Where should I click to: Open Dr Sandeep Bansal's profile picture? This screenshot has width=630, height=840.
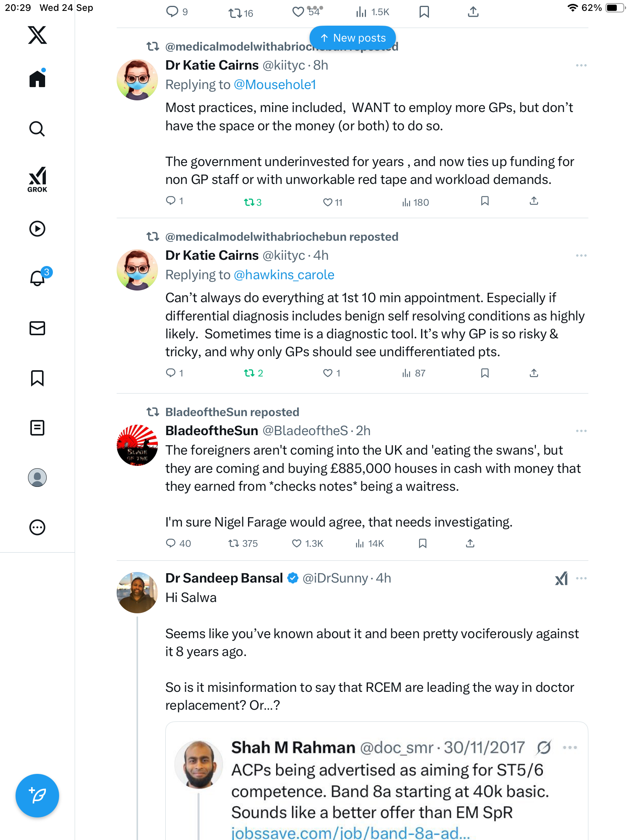[x=137, y=592]
